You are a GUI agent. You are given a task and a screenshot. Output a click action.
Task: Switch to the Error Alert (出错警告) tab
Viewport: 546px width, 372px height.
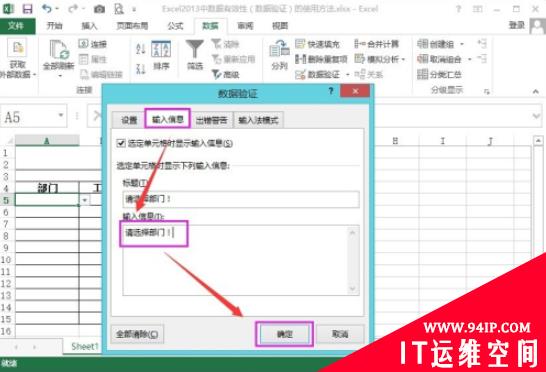(x=212, y=120)
